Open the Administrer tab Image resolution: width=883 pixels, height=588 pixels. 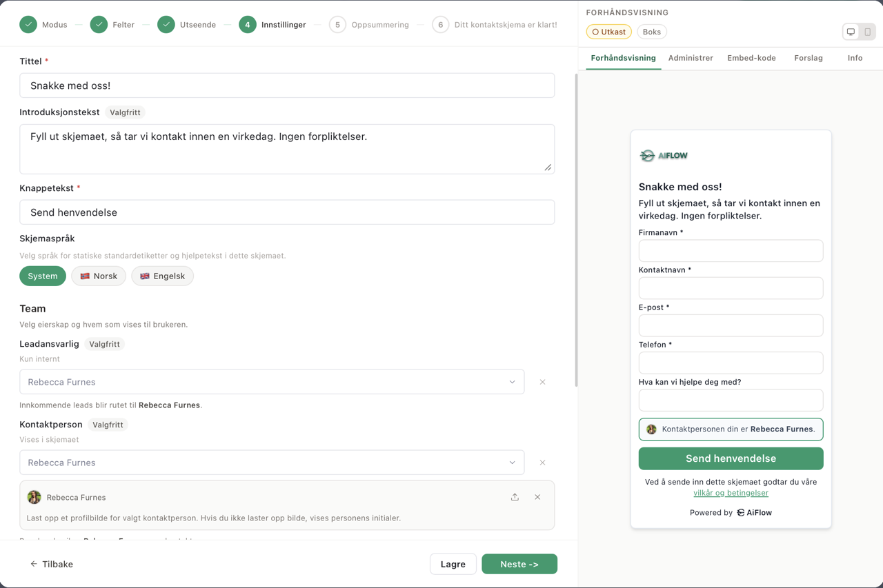[691, 58]
